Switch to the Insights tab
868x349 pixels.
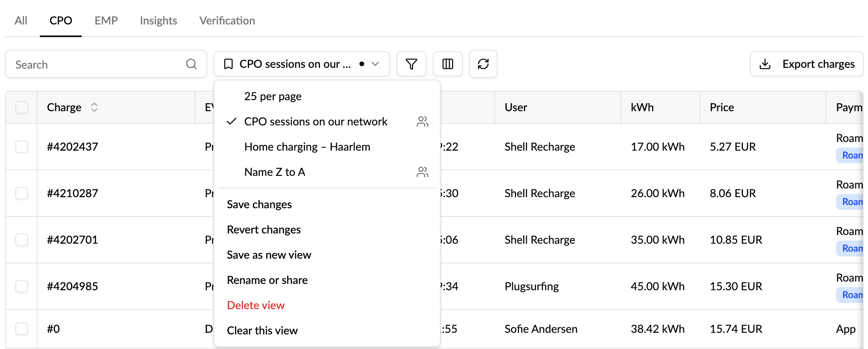coord(158,21)
